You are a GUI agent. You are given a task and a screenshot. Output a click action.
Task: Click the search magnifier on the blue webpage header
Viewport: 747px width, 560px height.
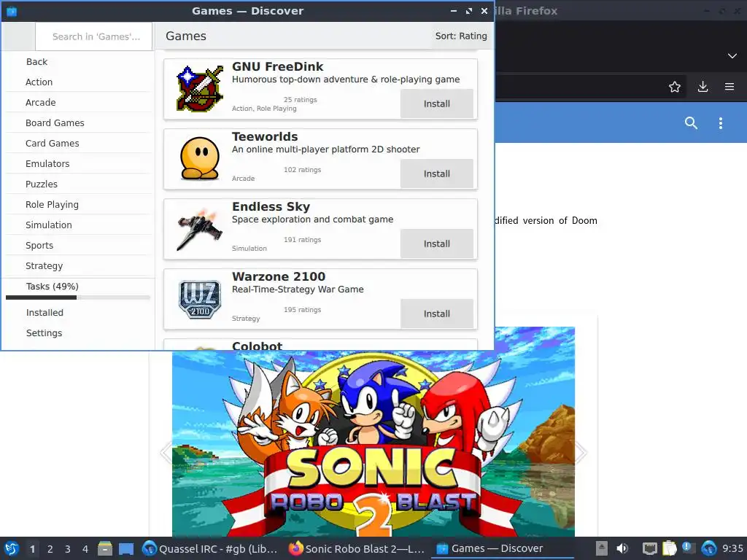click(691, 122)
